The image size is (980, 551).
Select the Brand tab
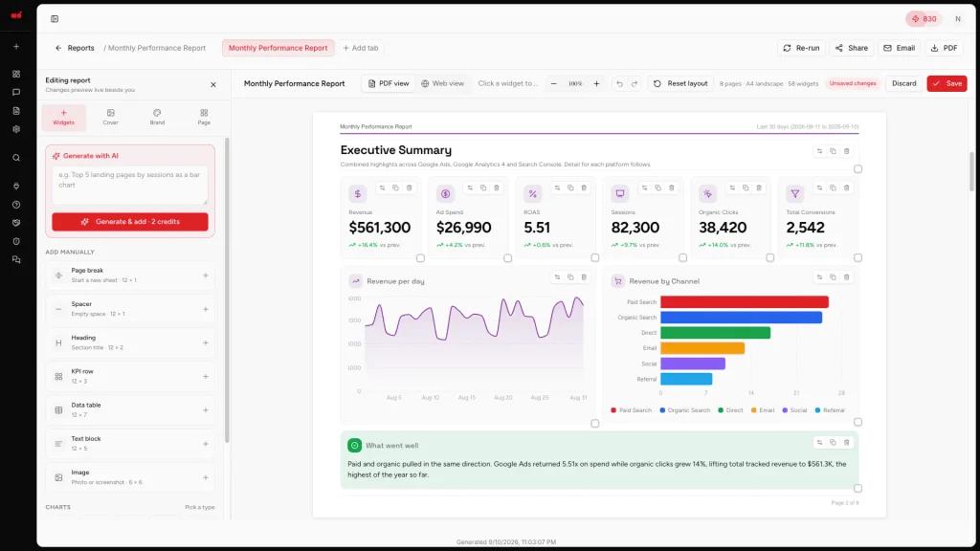(157, 118)
